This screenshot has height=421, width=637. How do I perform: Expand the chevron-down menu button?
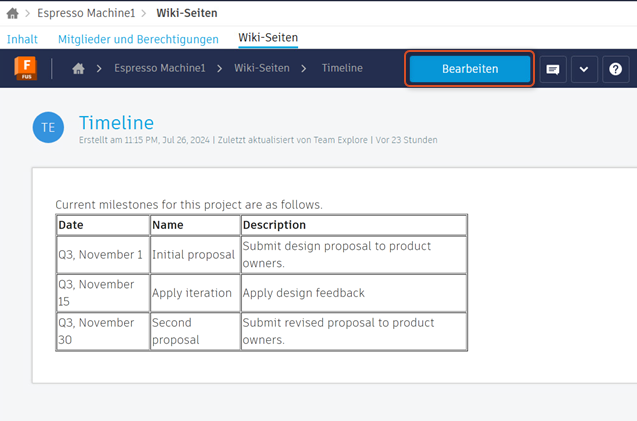[x=583, y=69]
